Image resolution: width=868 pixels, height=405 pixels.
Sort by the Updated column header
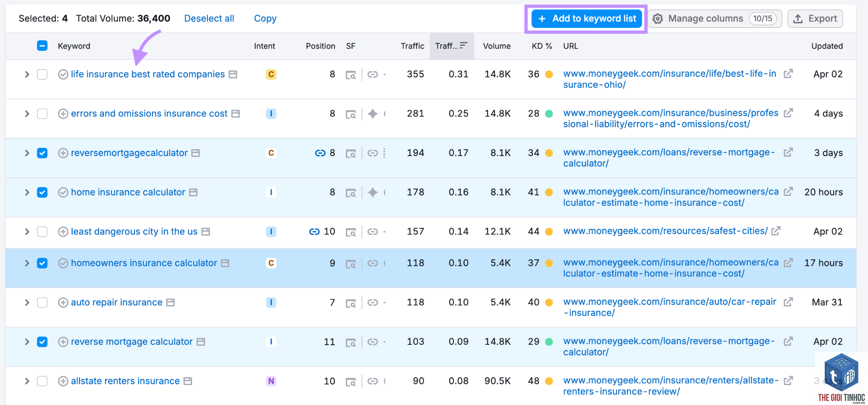click(827, 46)
